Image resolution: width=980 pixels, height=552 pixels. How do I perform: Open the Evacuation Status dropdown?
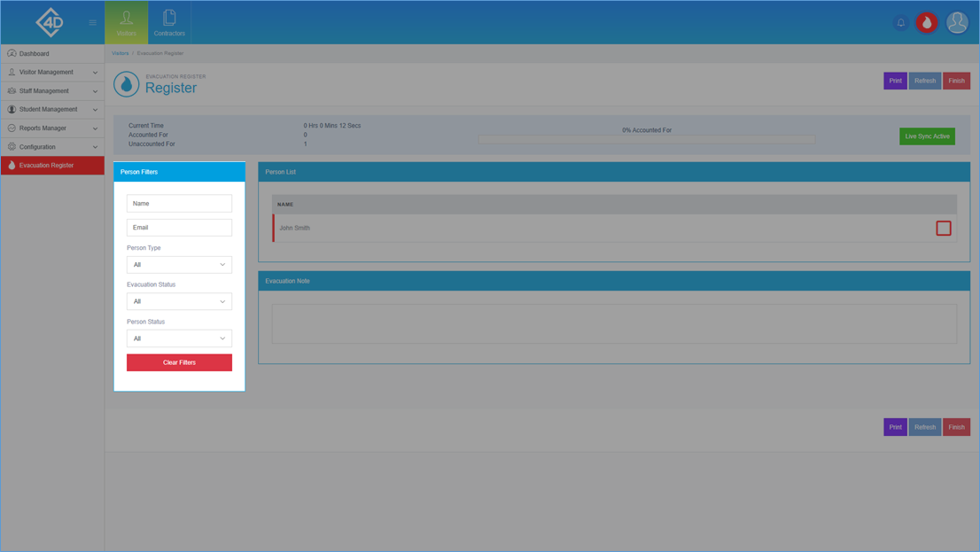pyautogui.click(x=179, y=301)
